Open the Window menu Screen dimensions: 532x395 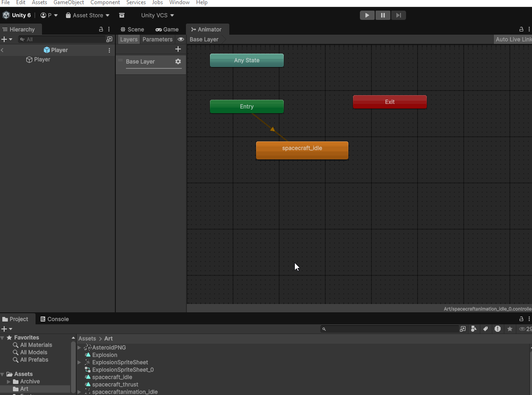click(x=179, y=2)
